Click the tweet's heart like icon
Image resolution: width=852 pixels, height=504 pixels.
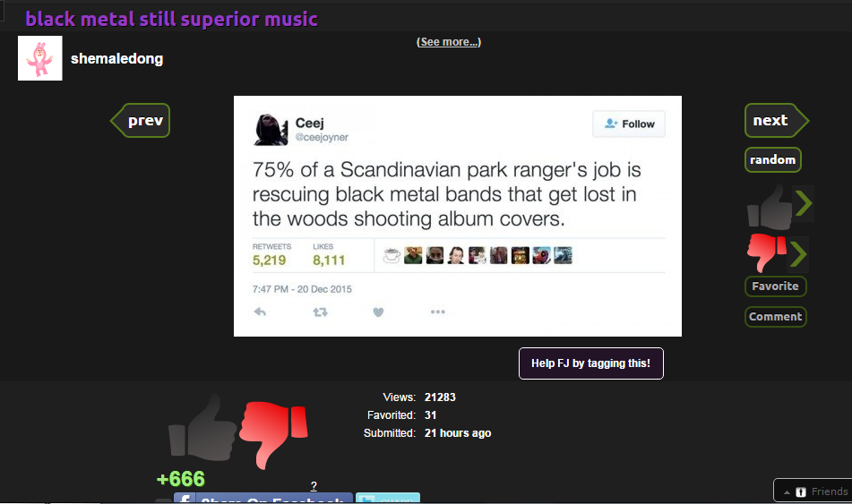[378, 312]
